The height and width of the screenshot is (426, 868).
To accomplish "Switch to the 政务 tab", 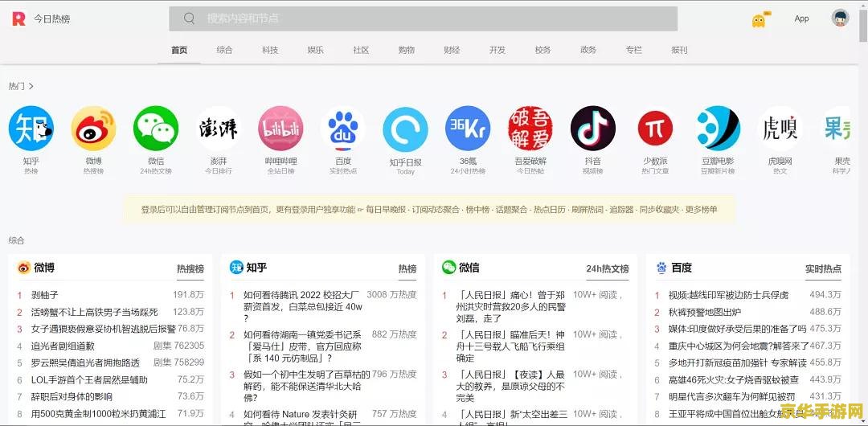I will (588, 50).
